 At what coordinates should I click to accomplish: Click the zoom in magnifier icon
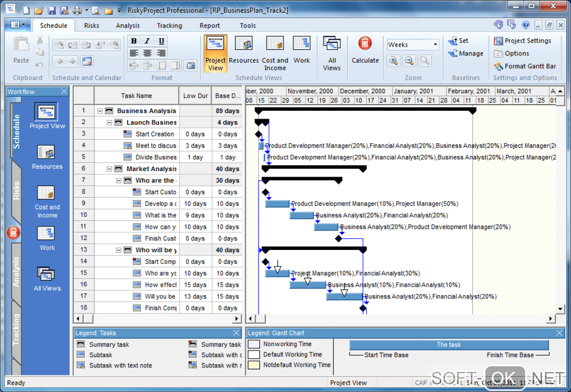click(x=394, y=60)
